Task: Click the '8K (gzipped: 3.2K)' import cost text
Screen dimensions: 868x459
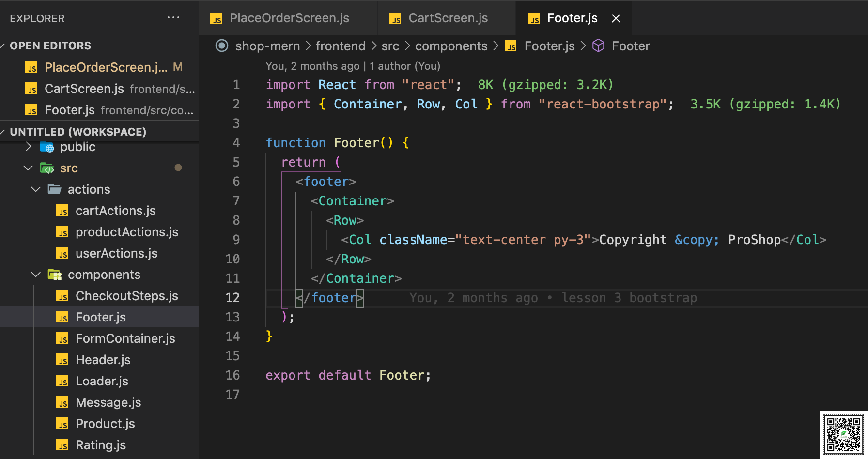Action: (x=545, y=85)
